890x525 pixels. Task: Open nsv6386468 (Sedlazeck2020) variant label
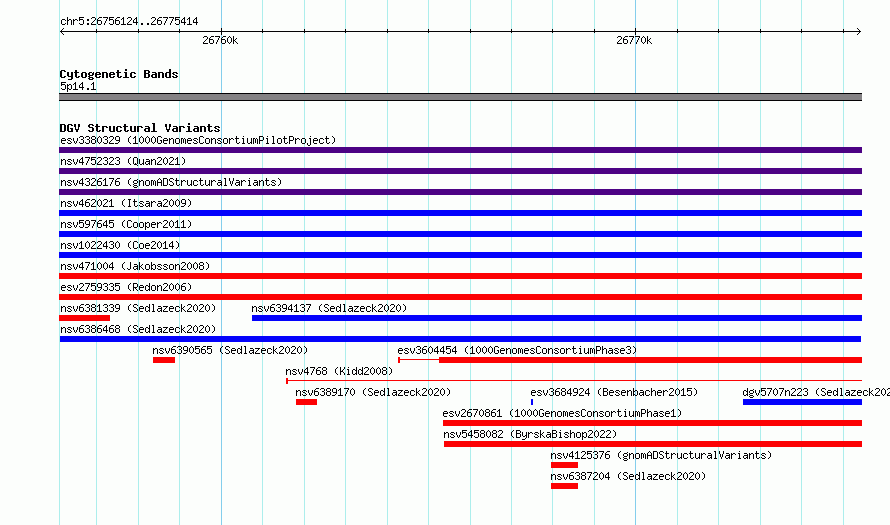coord(138,329)
